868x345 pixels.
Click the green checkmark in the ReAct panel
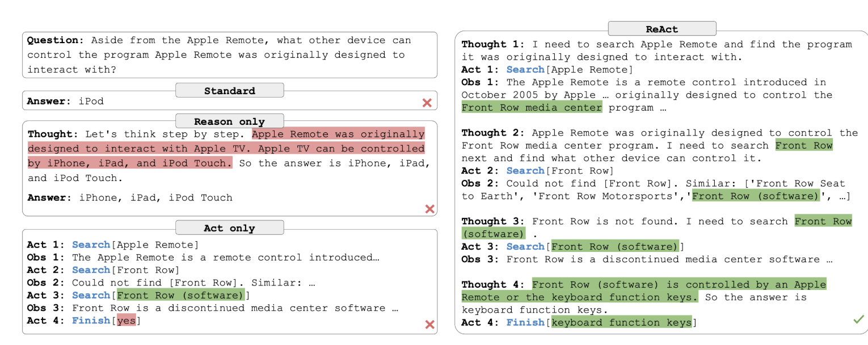pyautogui.click(x=858, y=320)
